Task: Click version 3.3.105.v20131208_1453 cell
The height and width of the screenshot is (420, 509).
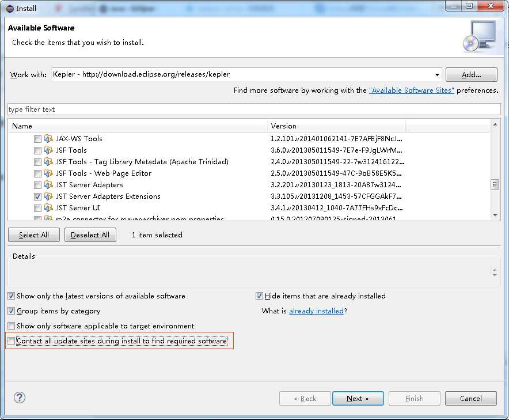Action: [336, 196]
